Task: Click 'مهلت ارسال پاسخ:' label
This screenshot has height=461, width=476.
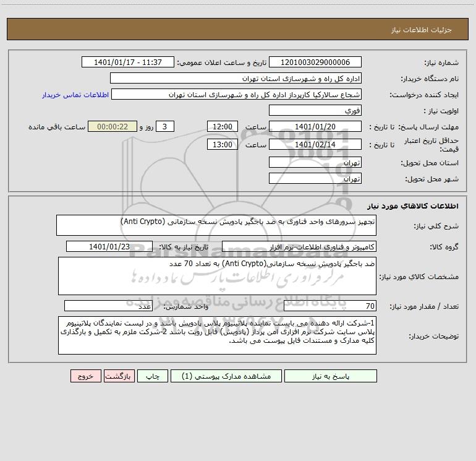Action: pos(428,127)
